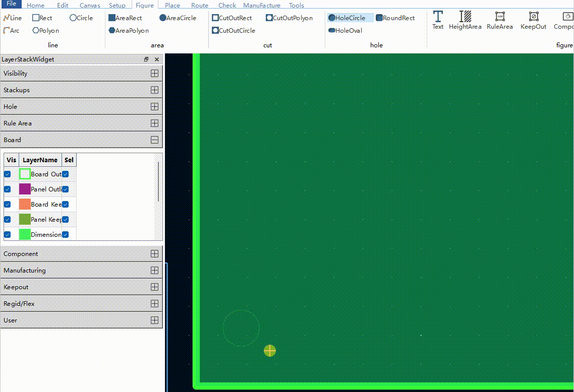Click the Panel Keepout olive color swatch
Viewport: 574px width, 392px height.
(x=25, y=219)
